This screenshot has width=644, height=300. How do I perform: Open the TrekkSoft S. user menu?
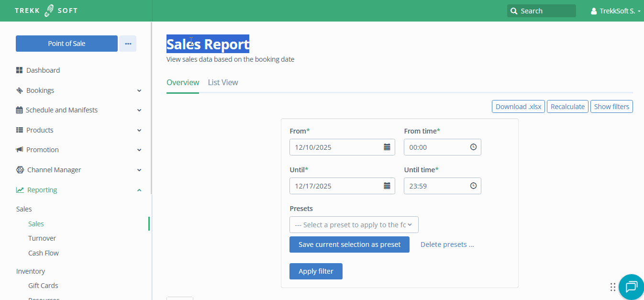click(615, 11)
